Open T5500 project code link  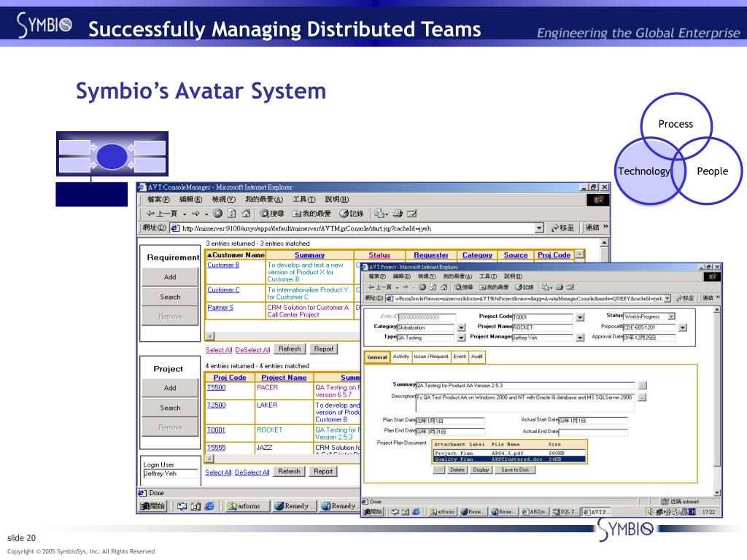click(216, 388)
